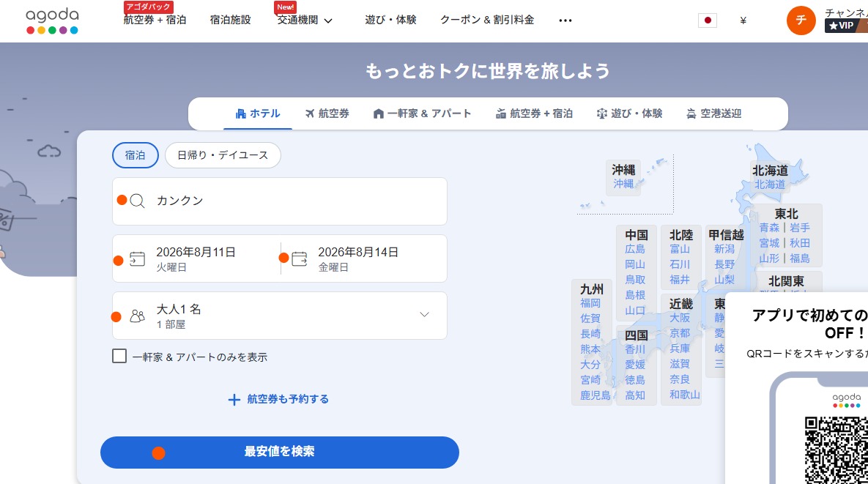
Task: Select 鹿児島 in 九州 region
Action: (x=595, y=395)
